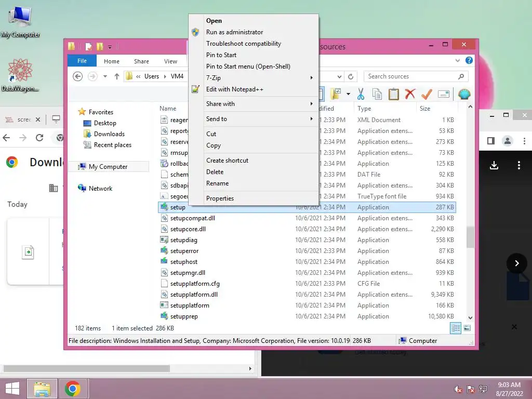532x399 pixels.
Task: Toggle Chrome side panel icon
Action: pyautogui.click(x=490, y=141)
